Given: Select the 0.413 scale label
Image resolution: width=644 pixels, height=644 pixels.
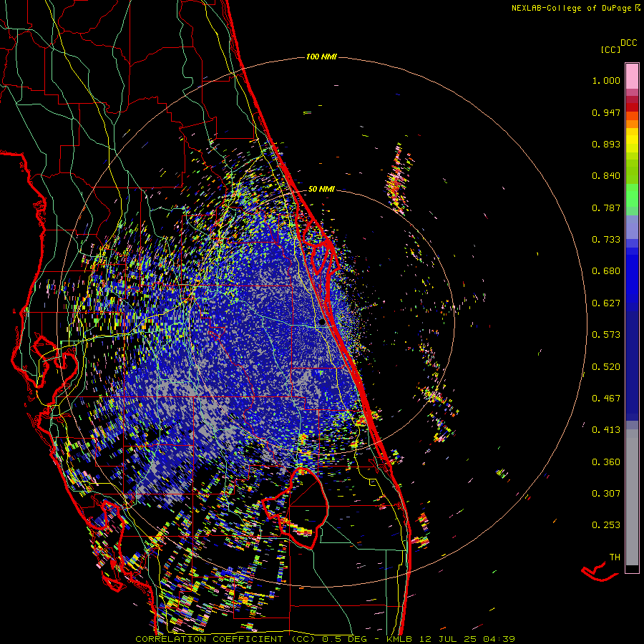Looking at the screenshot, I should pyautogui.click(x=606, y=430).
